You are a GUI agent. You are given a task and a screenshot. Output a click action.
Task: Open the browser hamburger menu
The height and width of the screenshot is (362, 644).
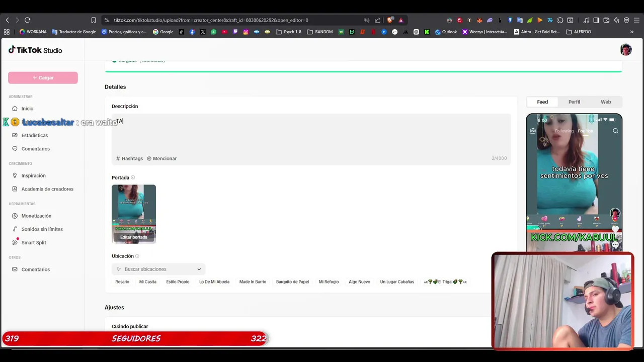(x=636, y=20)
